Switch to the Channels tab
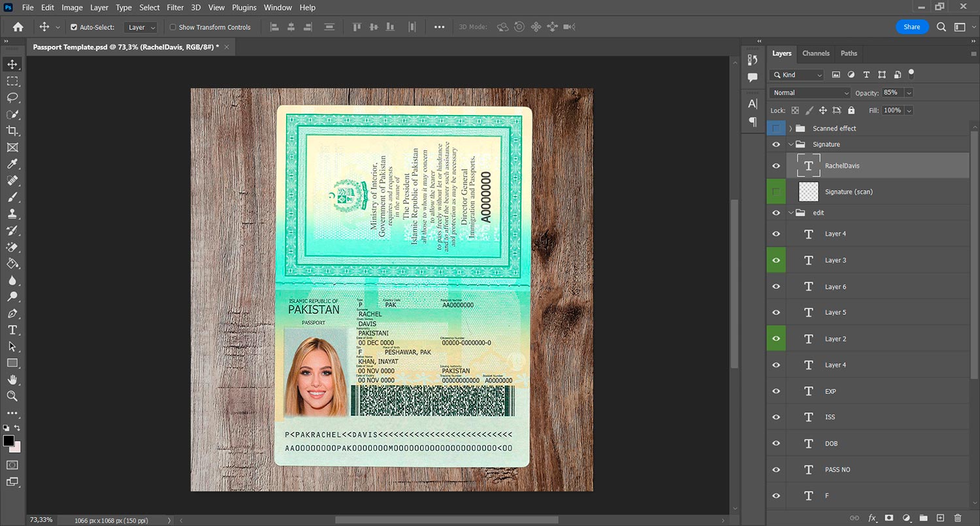980x526 pixels. (816, 54)
